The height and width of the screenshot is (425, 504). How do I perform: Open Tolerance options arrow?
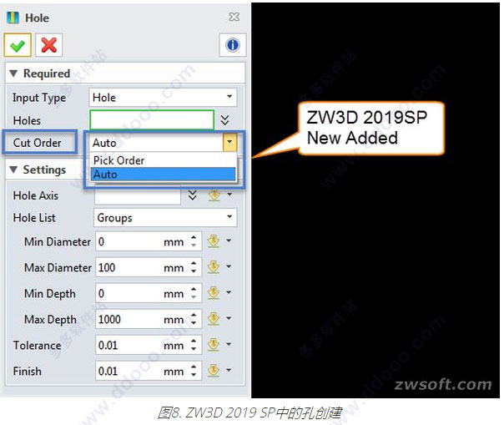point(229,344)
